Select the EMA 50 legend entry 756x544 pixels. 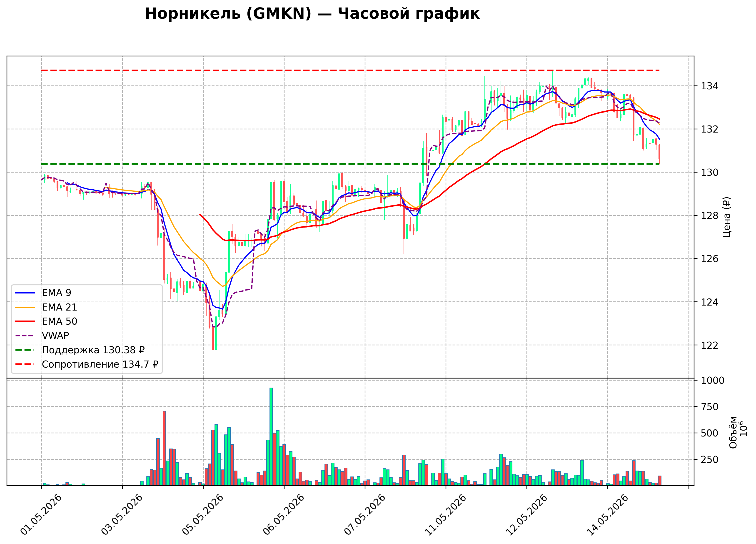point(46,321)
